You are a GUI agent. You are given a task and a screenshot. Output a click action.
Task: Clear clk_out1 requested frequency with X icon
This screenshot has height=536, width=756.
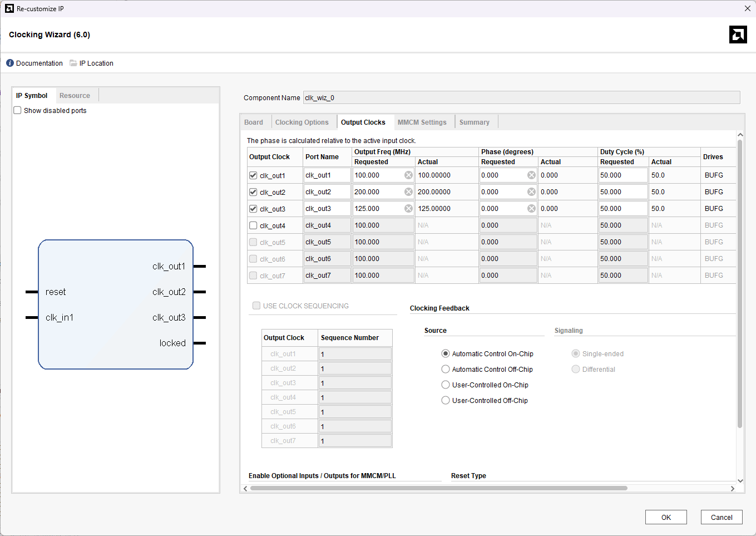coord(408,175)
